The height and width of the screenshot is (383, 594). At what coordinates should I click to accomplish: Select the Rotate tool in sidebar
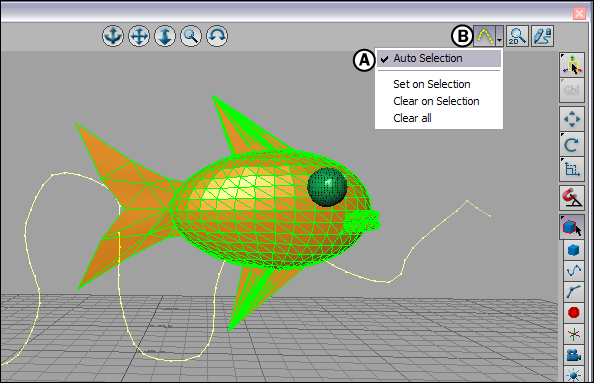572,144
